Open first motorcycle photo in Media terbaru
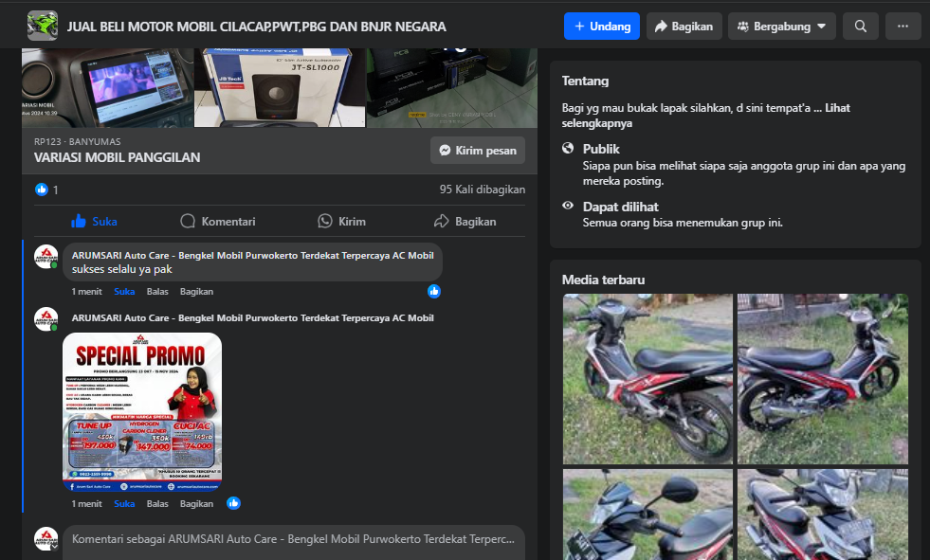 (647, 379)
